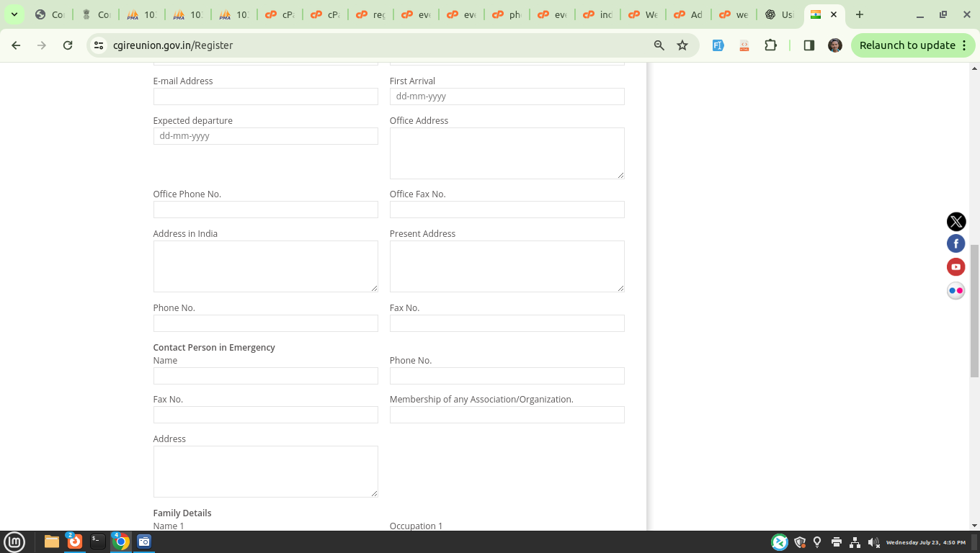Open the Files folder in taskbar

[x=52, y=541]
